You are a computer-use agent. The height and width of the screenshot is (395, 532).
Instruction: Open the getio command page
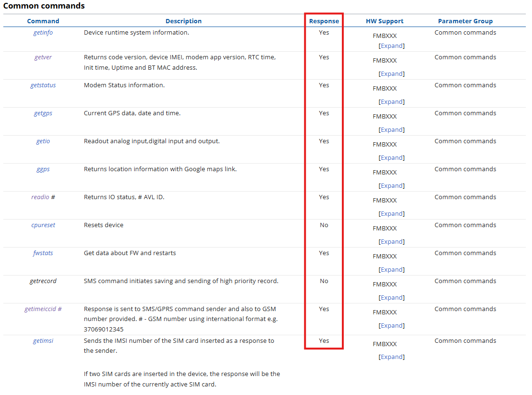pos(43,141)
